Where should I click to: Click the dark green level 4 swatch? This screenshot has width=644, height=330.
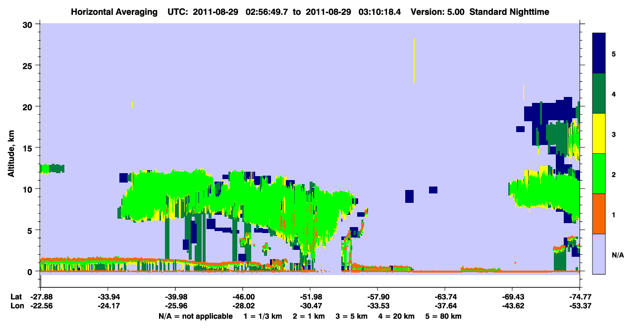(x=599, y=94)
